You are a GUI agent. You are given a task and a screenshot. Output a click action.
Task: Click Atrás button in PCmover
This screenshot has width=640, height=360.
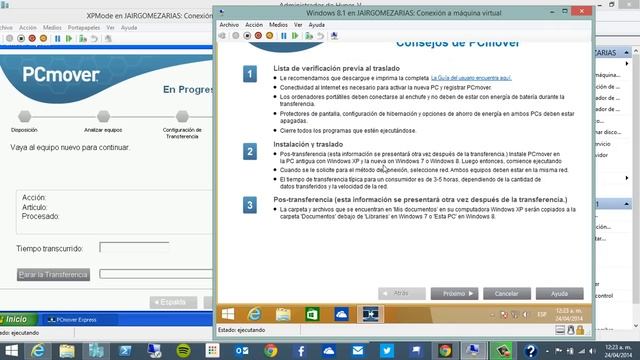pos(402,293)
